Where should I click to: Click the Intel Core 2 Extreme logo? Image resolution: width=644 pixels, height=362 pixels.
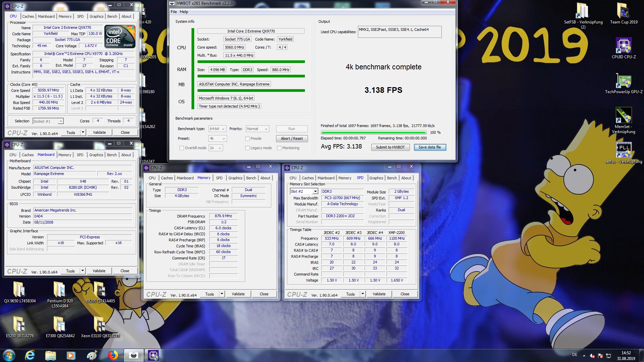pyautogui.click(x=120, y=36)
